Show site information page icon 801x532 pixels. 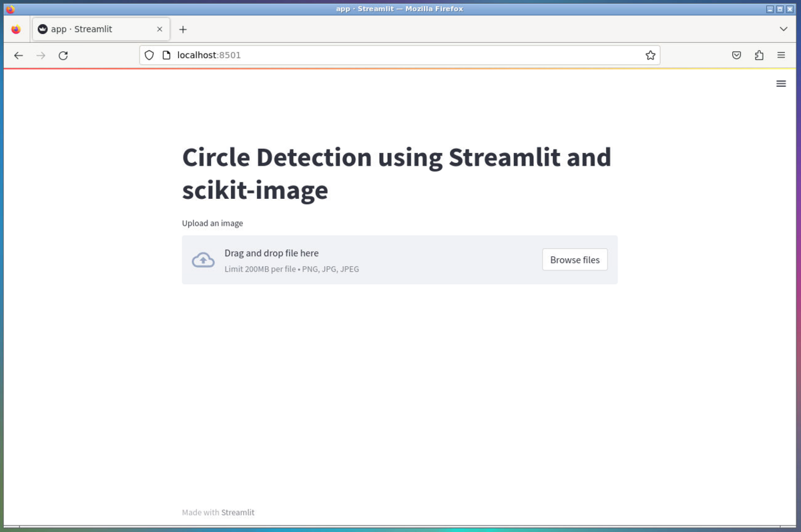(167, 55)
